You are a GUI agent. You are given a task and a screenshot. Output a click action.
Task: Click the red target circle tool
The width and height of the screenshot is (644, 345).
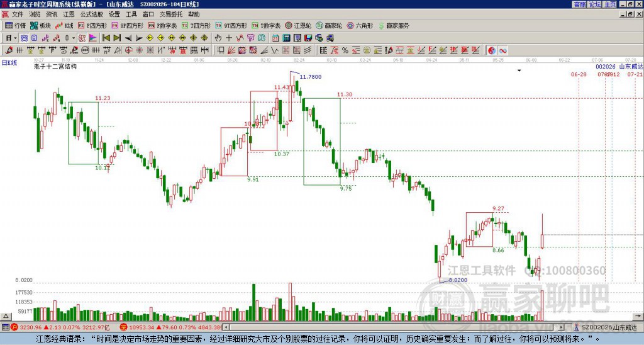[x=128, y=50]
